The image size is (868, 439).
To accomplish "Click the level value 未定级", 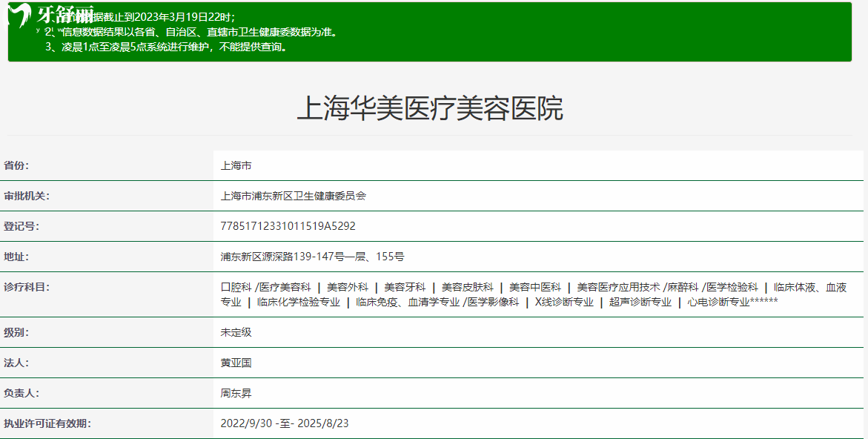I will 236,333.
